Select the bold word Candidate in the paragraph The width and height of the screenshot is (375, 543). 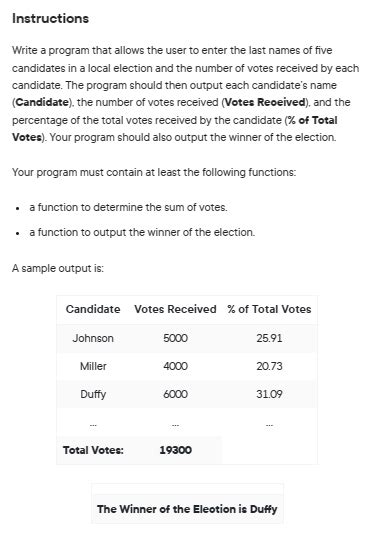click(x=42, y=102)
